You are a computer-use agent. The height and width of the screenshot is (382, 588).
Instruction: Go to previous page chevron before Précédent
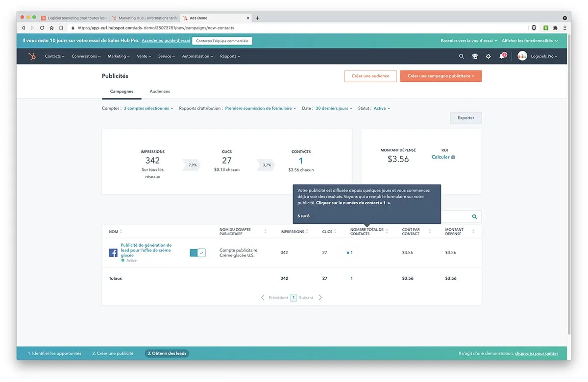tap(263, 297)
